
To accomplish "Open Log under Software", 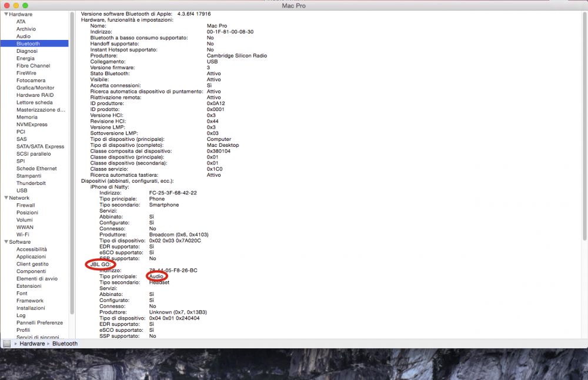I will click(x=21, y=315).
